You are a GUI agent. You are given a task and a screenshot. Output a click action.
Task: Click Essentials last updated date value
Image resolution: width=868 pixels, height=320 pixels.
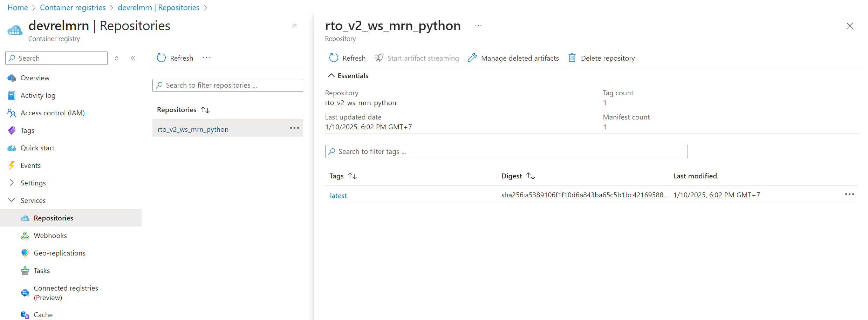pyautogui.click(x=368, y=127)
